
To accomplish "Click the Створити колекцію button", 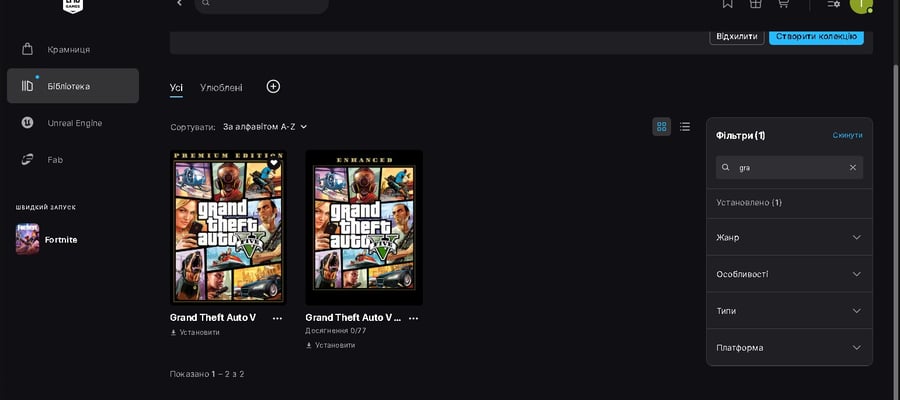I will (x=816, y=36).
